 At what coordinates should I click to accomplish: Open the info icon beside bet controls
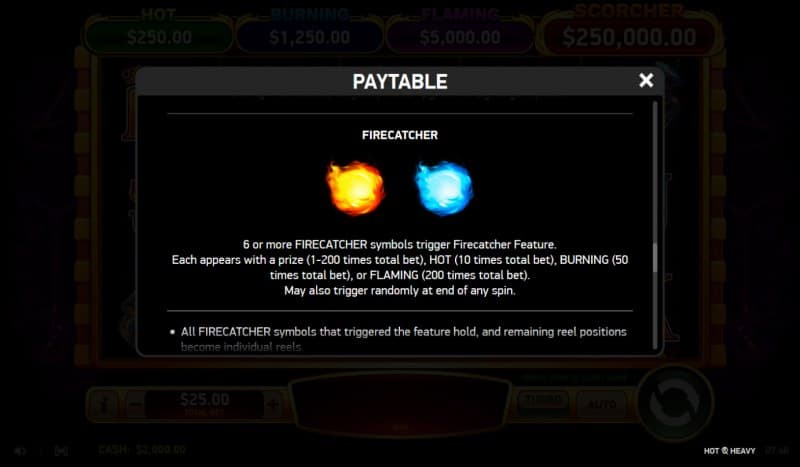point(105,405)
